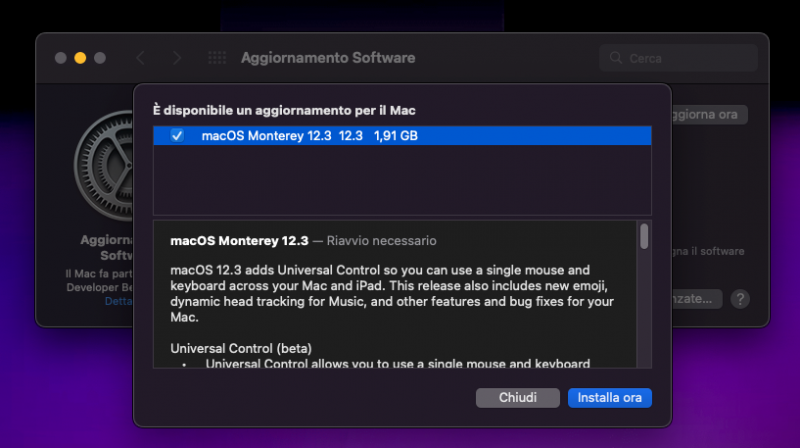Go back with the left chevron
800x448 pixels.
[x=140, y=58]
